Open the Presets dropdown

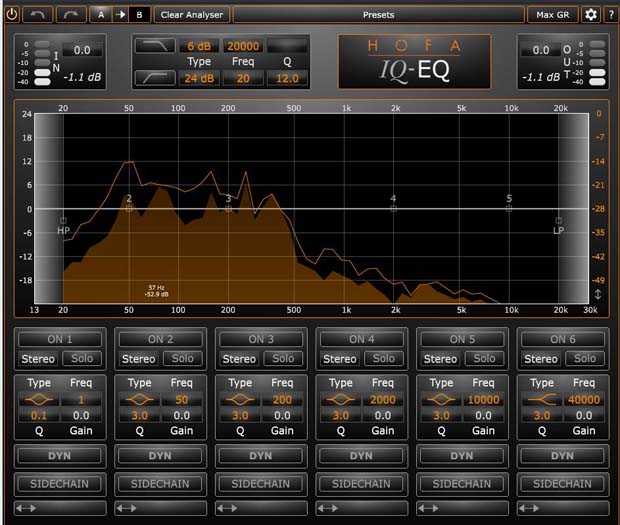click(x=379, y=15)
